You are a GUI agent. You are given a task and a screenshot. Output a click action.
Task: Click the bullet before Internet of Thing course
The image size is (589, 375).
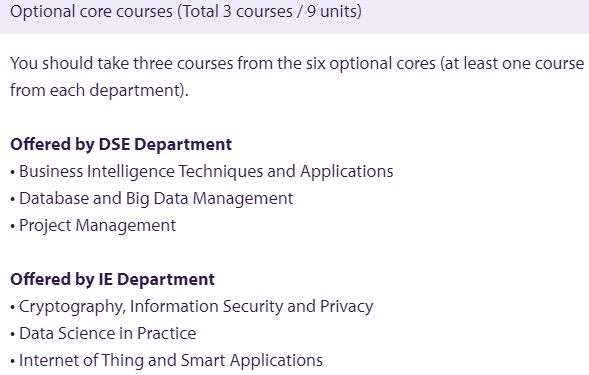13,361
